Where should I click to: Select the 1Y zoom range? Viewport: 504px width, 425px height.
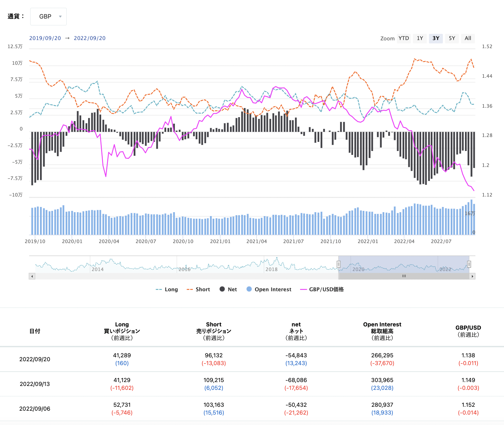(420, 38)
